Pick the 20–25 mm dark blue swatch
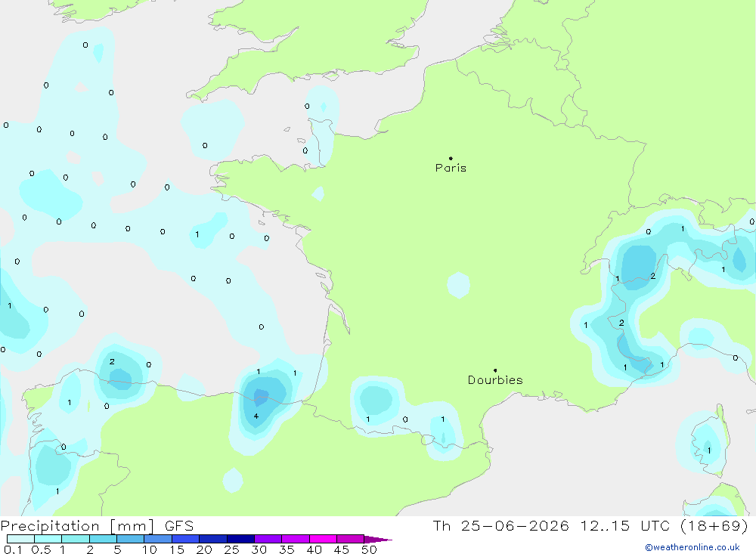756x554 pixels. 213,539
